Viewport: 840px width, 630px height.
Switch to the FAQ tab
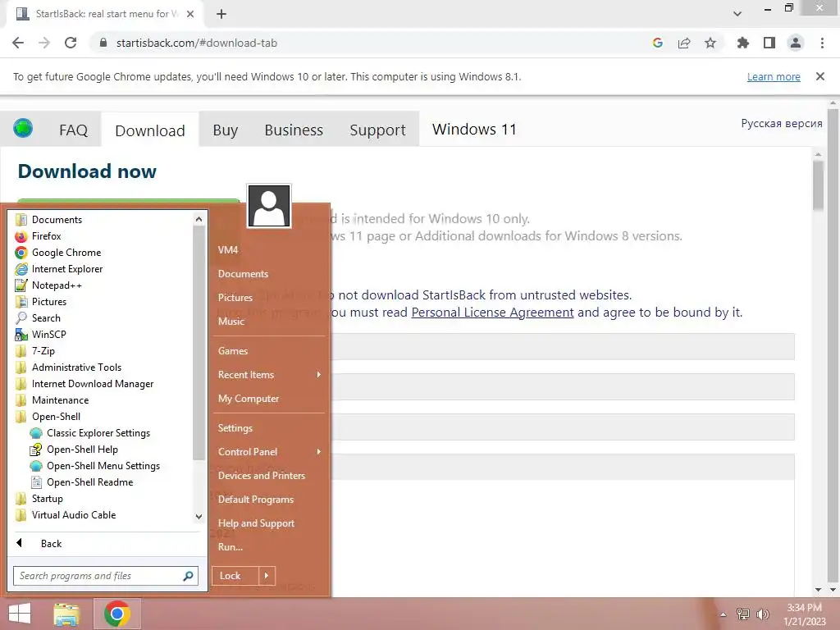click(x=73, y=130)
